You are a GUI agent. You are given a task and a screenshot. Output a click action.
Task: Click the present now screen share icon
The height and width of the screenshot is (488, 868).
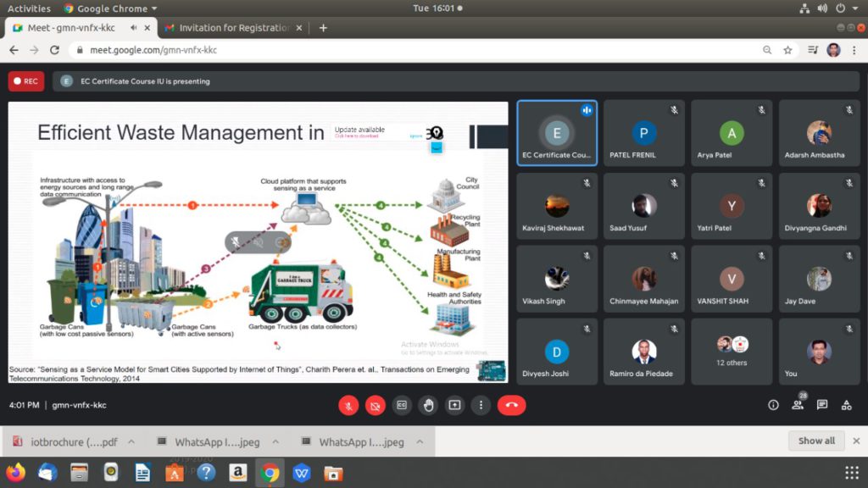point(454,405)
